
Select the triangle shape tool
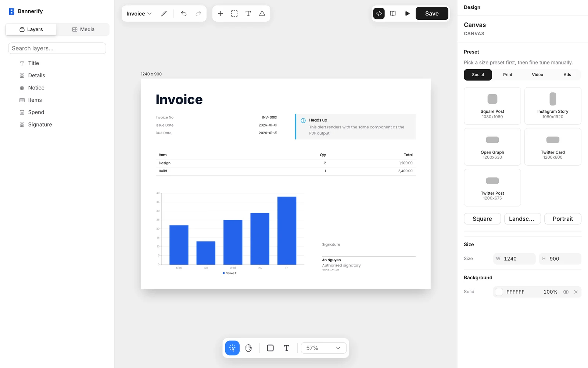click(x=262, y=14)
